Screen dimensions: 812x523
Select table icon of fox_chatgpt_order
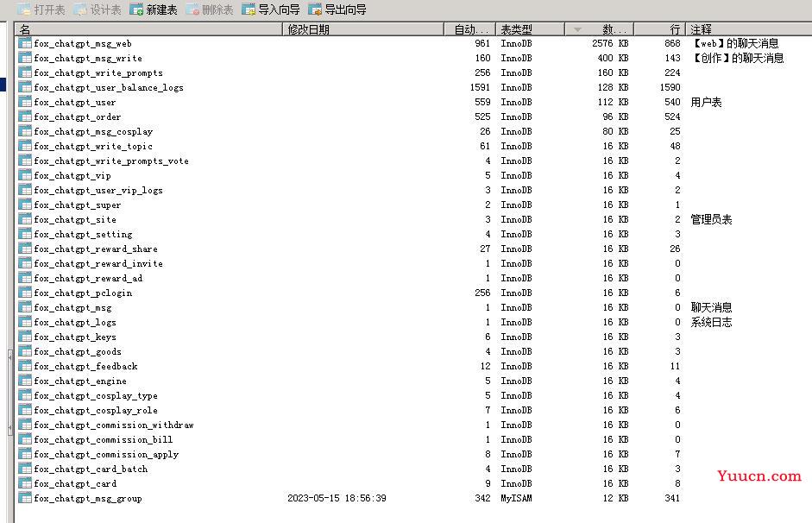[25, 117]
